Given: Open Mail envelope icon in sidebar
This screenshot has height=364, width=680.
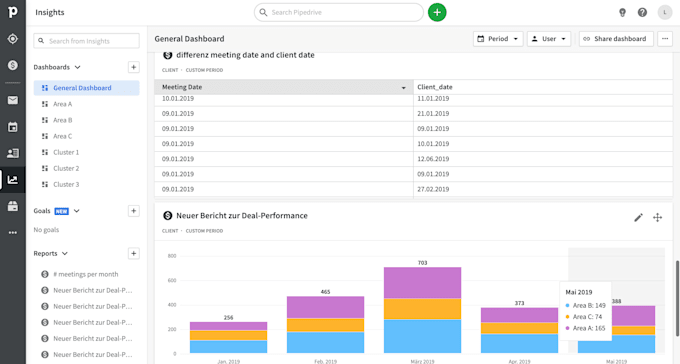Looking at the screenshot, I should pyautogui.click(x=13, y=100).
